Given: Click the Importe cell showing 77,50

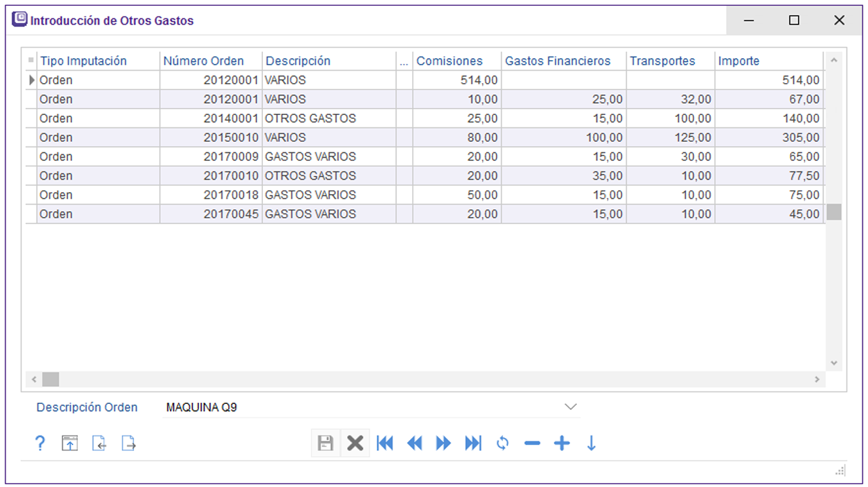Looking at the screenshot, I should [x=769, y=176].
